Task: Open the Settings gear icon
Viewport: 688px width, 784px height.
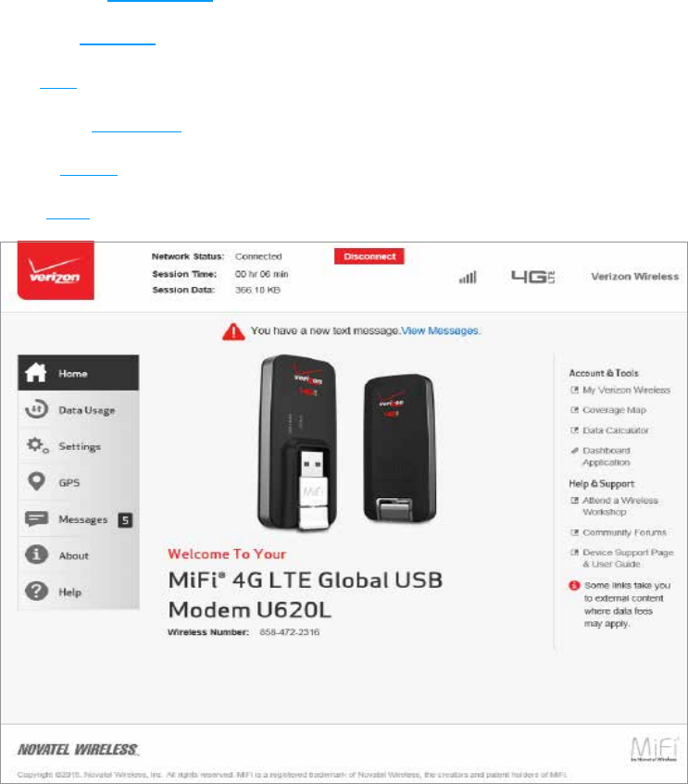Action: tap(38, 445)
